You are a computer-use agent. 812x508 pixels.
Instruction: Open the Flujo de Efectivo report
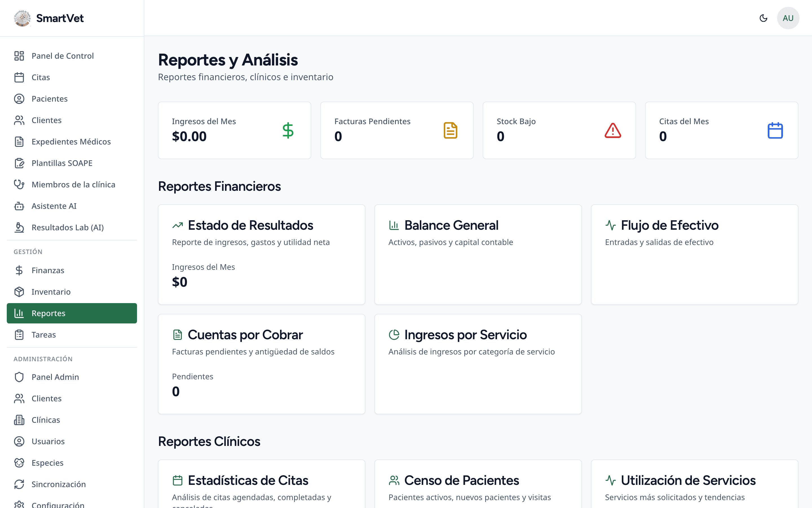[x=694, y=255]
